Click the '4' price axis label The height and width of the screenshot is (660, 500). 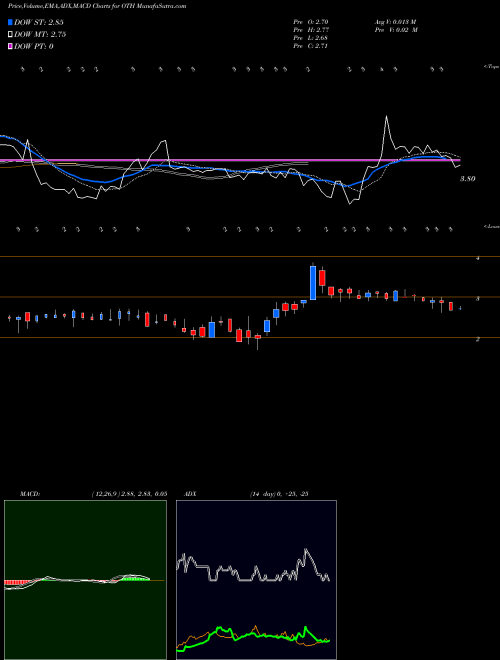click(478, 258)
